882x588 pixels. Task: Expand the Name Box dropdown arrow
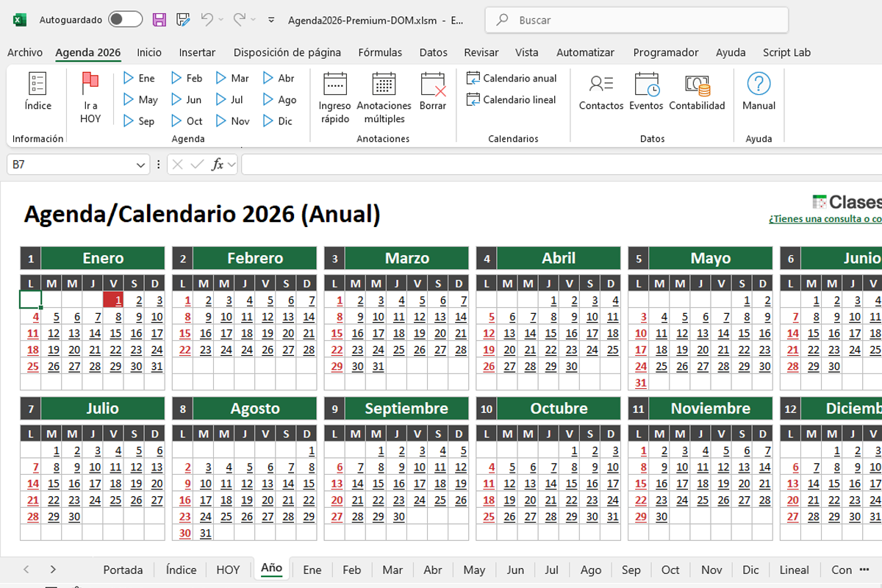pyautogui.click(x=142, y=165)
